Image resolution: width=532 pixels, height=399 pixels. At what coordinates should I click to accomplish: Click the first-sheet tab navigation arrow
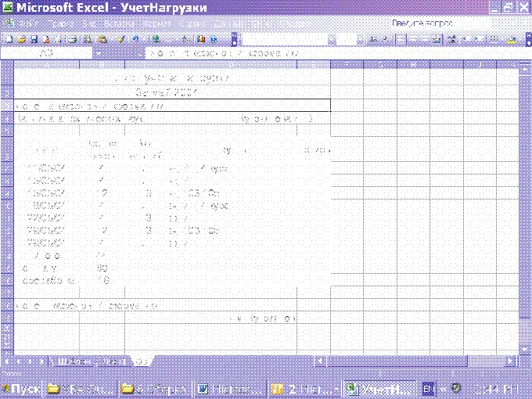coord(6,361)
